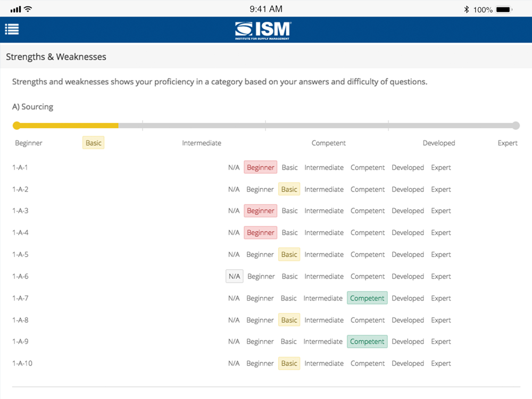Select Basic in row 1-A-6
Screen dimensions: 532x399
tap(290, 276)
